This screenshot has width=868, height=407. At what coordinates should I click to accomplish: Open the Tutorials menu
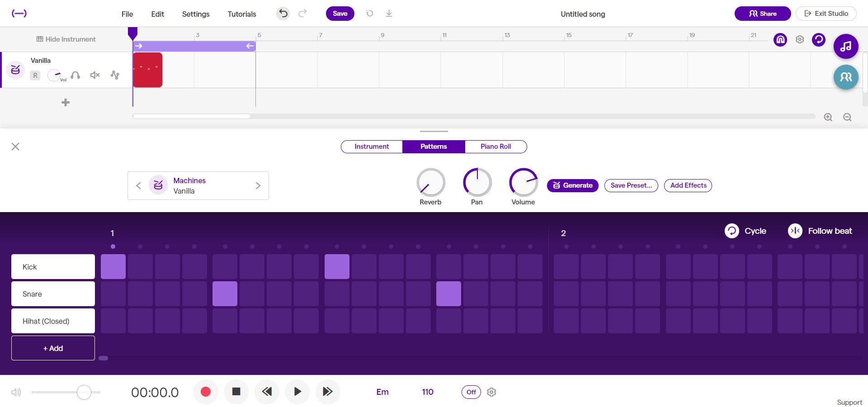click(241, 14)
